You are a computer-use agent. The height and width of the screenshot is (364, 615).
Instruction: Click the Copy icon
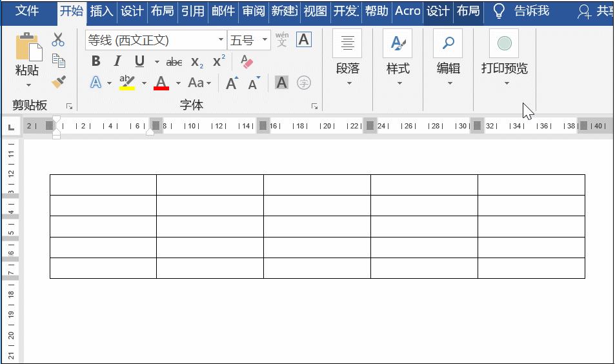coord(59,61)
